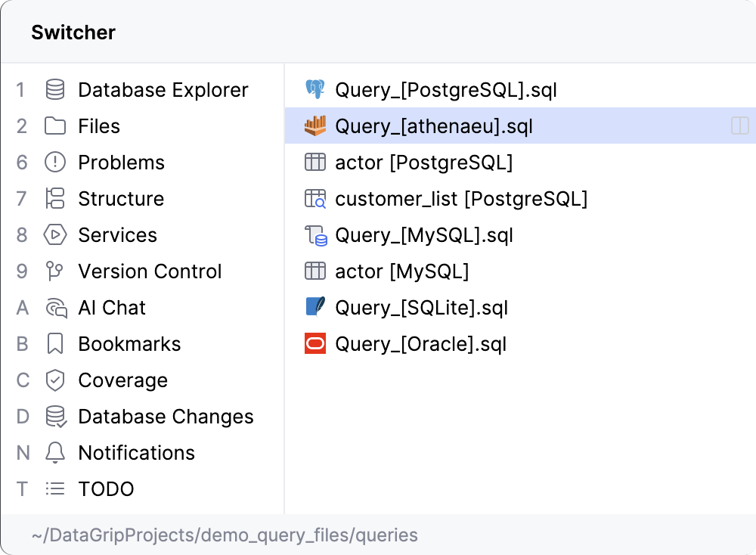This screenshot has width=756, height=555.
Task: Switch to Query_[MySQL].sql file
Action: click(x=423, y=235)
